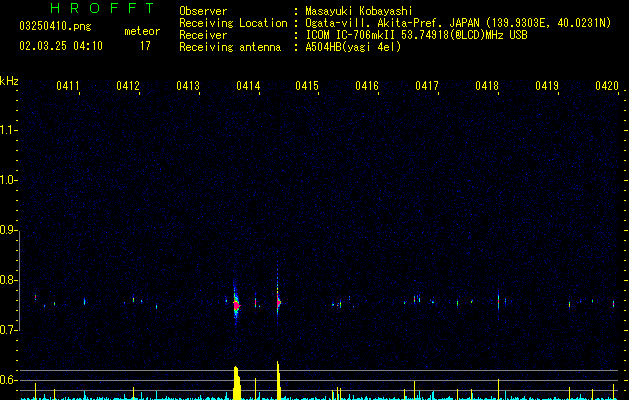This screenshot has width=629, height=400.
Task: Select the meteor count value 17
Action: [145, 46]
